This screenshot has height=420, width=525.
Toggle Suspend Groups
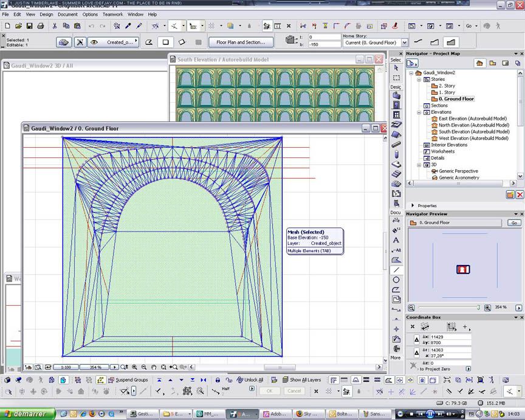(x=128, y=380)
